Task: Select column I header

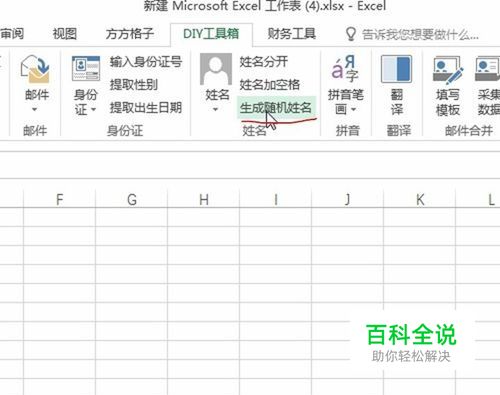Action: (276, 199)
